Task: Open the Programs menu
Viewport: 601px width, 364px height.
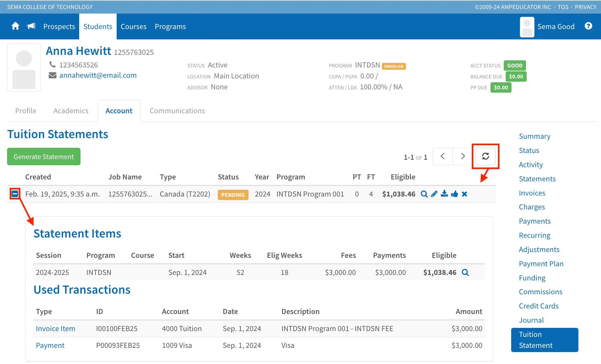Action: 170,26
